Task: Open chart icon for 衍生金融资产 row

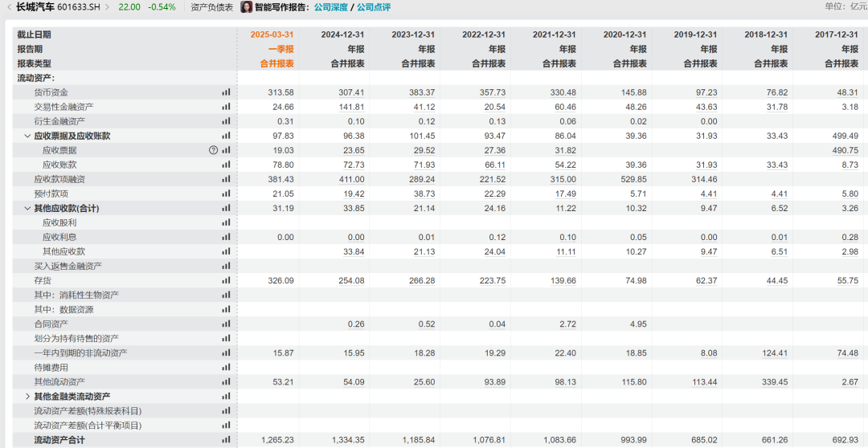Action: click(x=226, y=121)
